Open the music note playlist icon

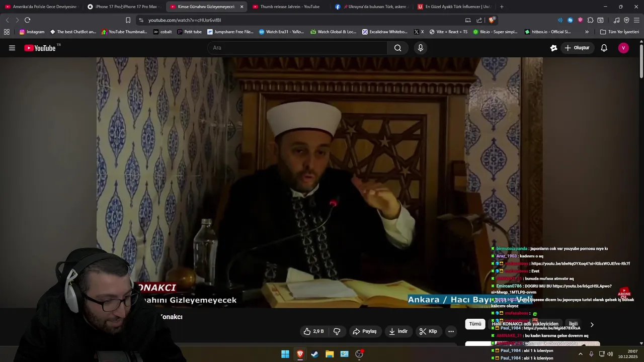click(x=616, y=20)
